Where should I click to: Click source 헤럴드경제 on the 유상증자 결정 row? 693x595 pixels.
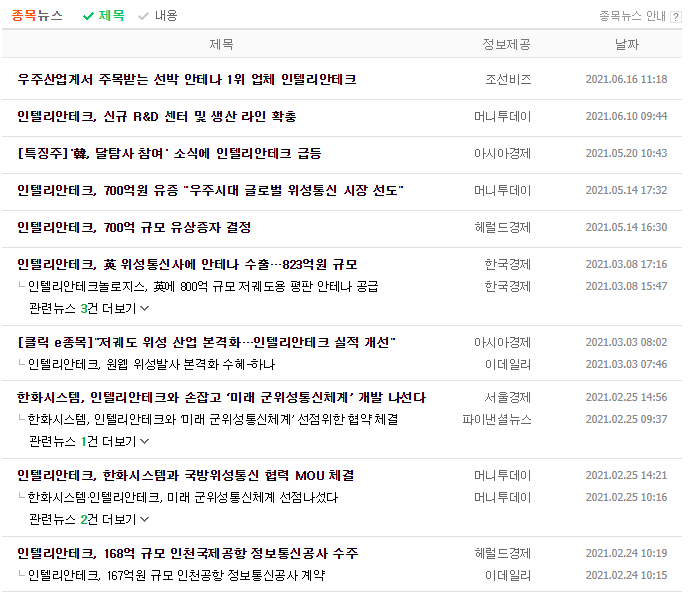(503, 228)
